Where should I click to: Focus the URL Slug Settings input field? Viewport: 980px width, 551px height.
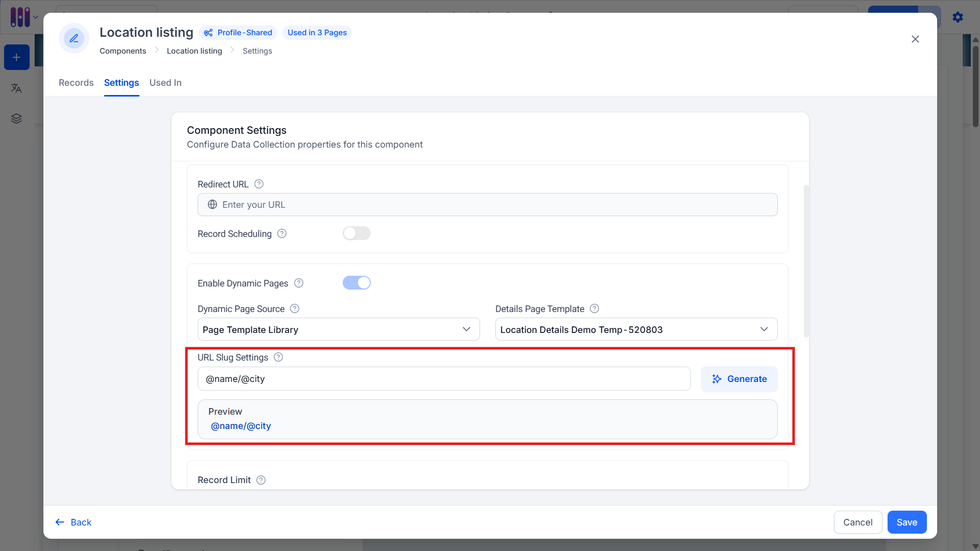point(444,379)
